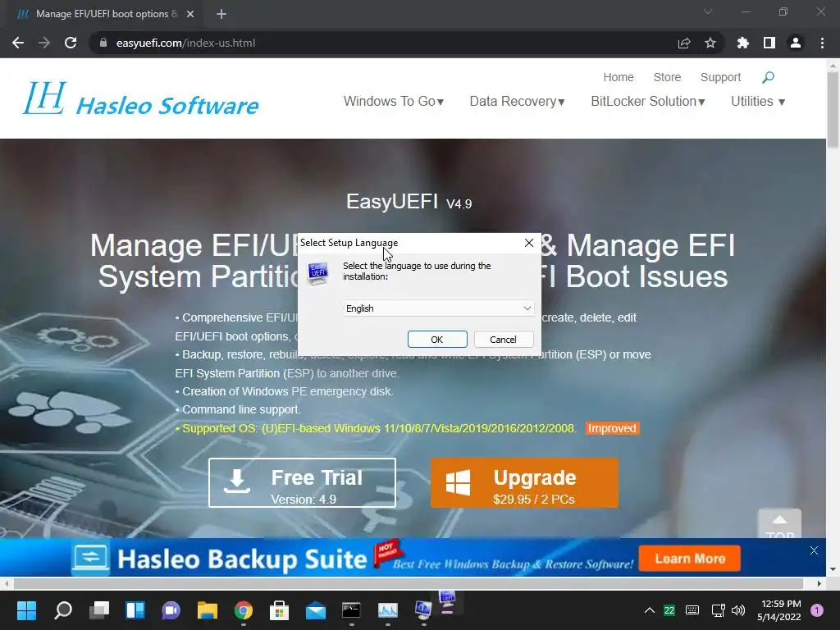Open command prompt on taskbar

pos(351,610)
